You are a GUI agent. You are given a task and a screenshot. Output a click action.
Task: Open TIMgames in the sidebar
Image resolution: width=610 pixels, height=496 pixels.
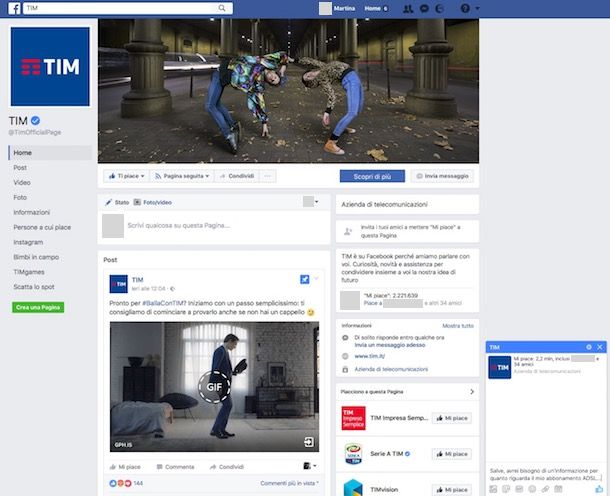29,272
